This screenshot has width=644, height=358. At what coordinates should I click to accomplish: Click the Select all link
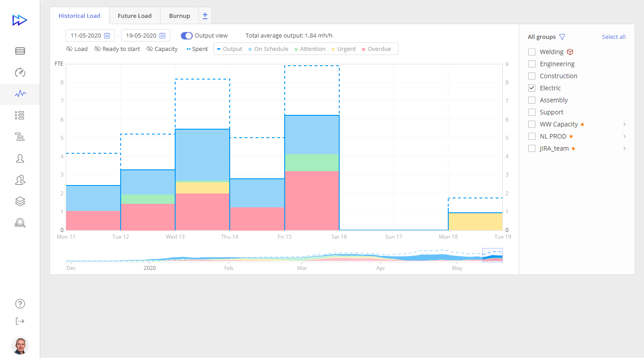[613, 37]
